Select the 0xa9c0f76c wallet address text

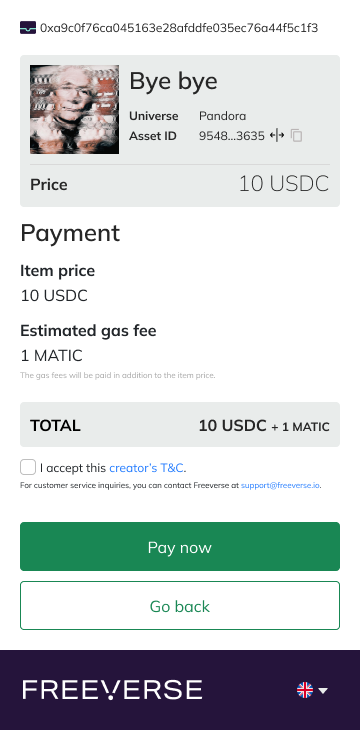[179, 28]
